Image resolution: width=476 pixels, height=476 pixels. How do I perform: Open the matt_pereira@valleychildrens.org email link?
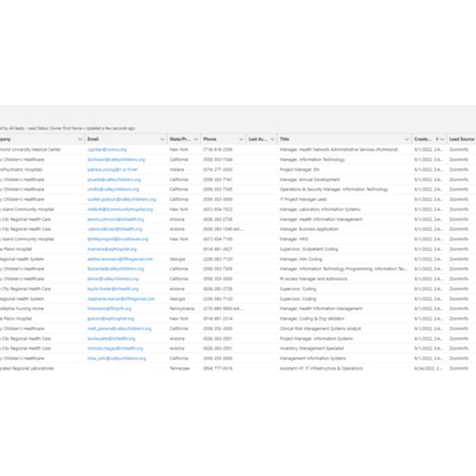(x=119, y=329)
